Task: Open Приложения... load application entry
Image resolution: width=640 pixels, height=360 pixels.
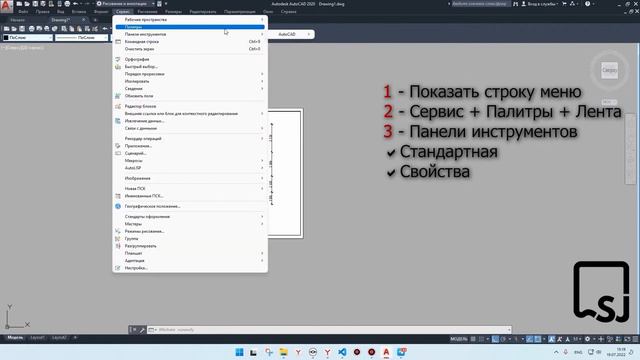Action: [x=190, y=146]
